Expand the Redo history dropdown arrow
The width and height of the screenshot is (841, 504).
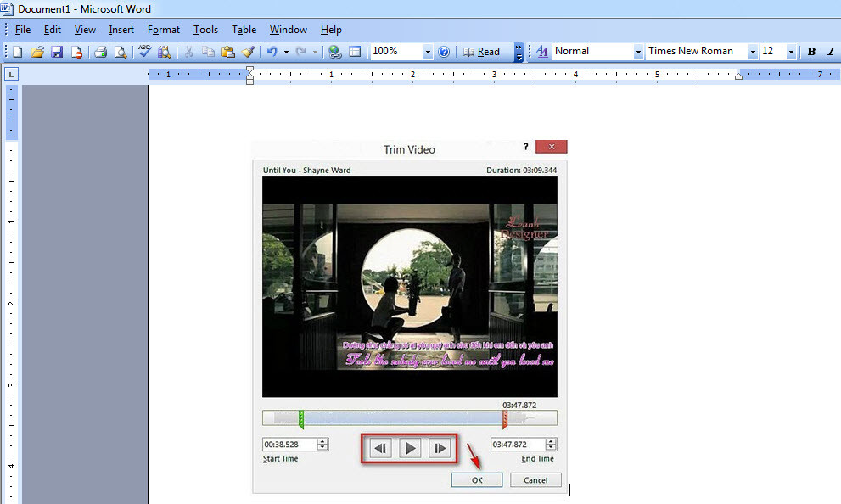pos(316,53)
